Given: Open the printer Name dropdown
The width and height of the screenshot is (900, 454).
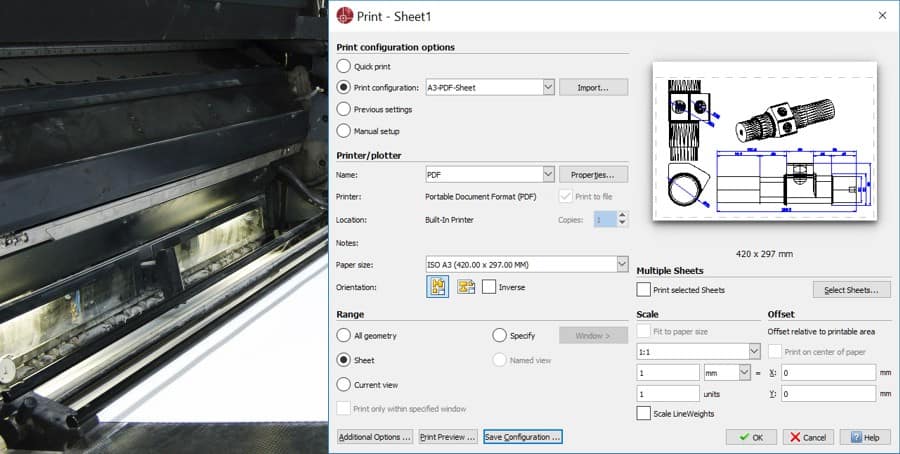Looking at the screenshot, I should click(548, 174).
